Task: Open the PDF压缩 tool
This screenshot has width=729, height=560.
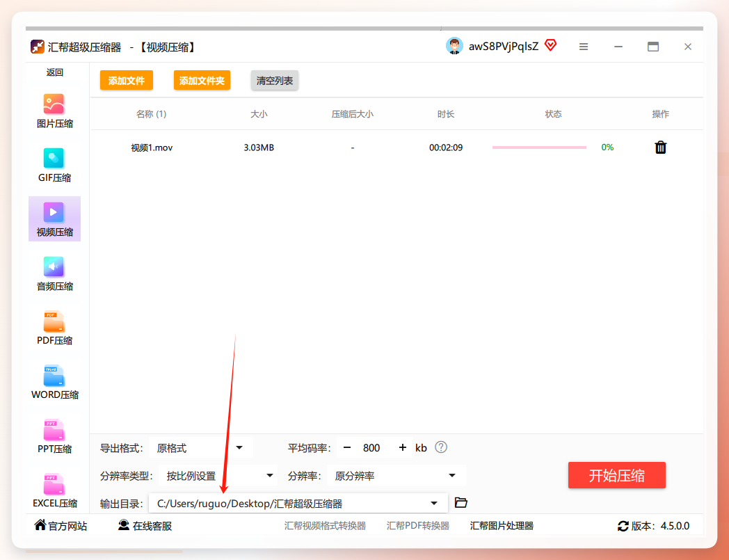Action: (x=54, y=328)
